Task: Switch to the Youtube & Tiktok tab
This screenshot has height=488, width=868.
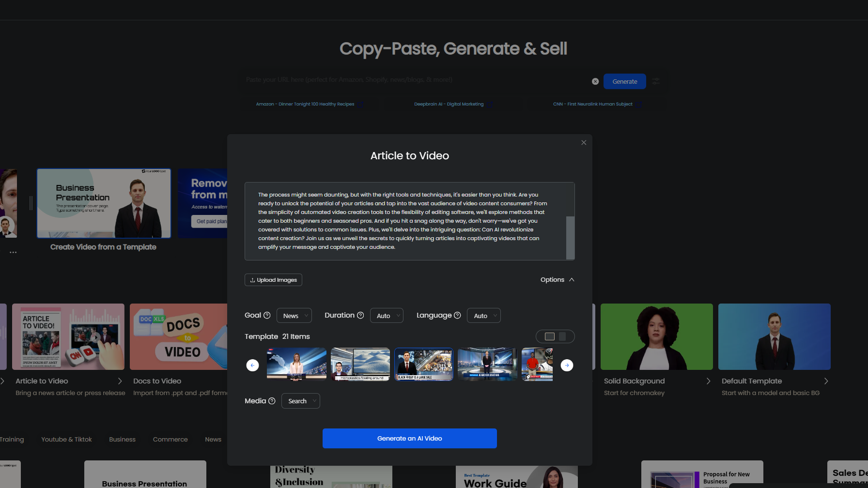Action: tap(66, 440)
